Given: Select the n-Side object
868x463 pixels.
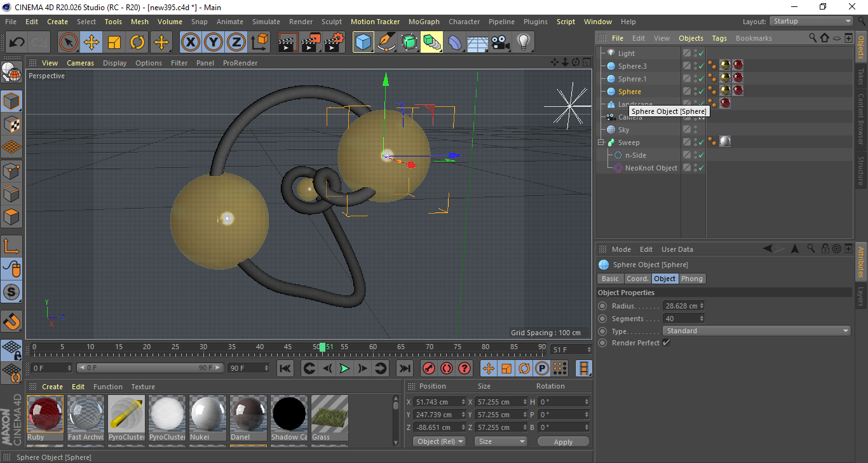Looking at the screenshot, I should (635, 155).
